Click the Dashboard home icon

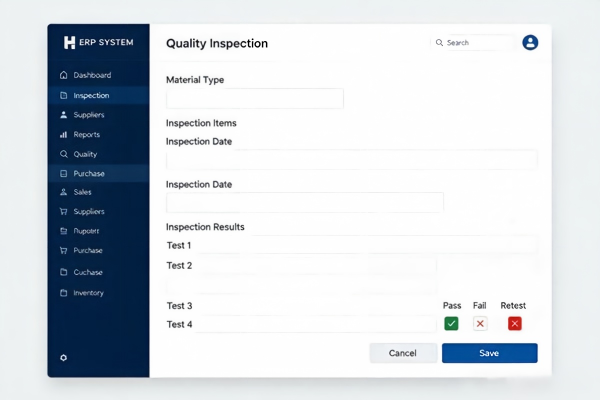coord(64,75)
